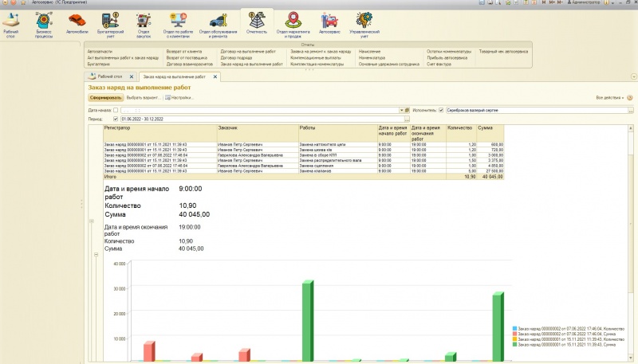Collapse the upper report group minus toggle
The width and height of the screenshot is (638, 364).
pos(92,221)
